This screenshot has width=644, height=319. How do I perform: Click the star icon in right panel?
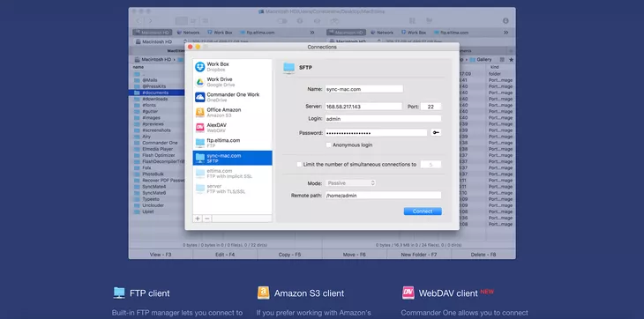point(511,59)
